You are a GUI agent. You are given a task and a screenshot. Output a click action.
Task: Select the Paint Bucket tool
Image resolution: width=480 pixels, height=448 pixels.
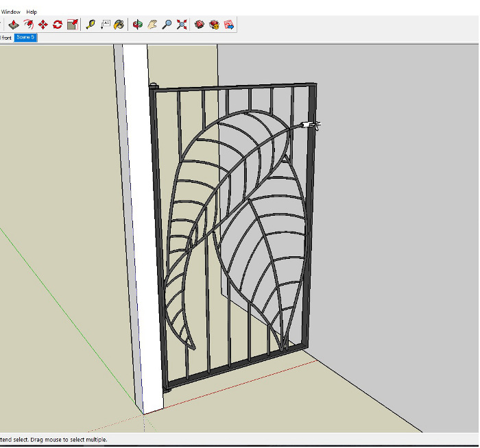[119, 25]
